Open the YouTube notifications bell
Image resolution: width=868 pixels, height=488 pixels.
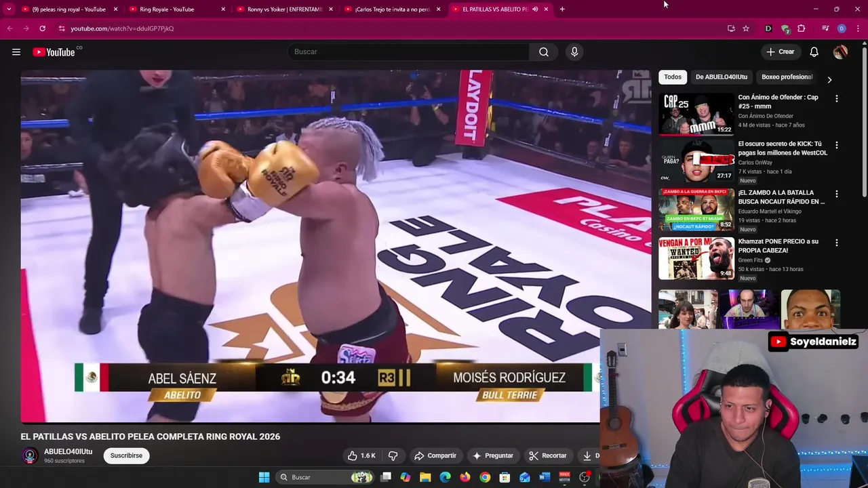(814, 52)
